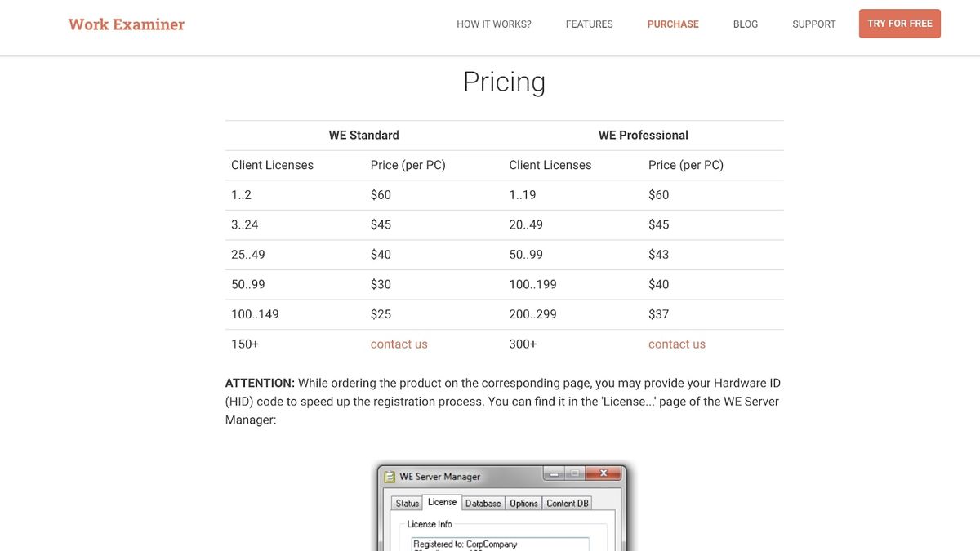Click contact us for WE Standard 150+
Viewport: 980px width, 551px height.
[x=399, y=344]
